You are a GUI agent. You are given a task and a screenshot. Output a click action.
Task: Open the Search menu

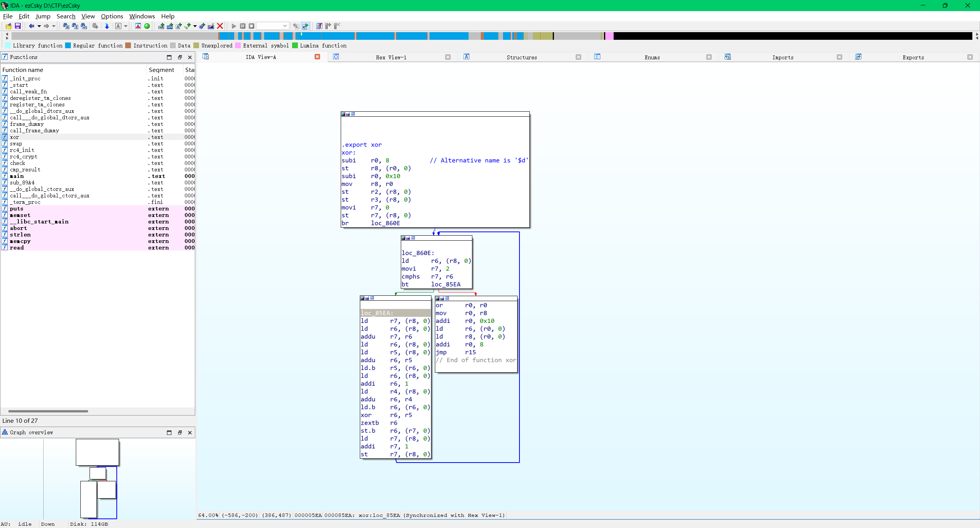66,16
